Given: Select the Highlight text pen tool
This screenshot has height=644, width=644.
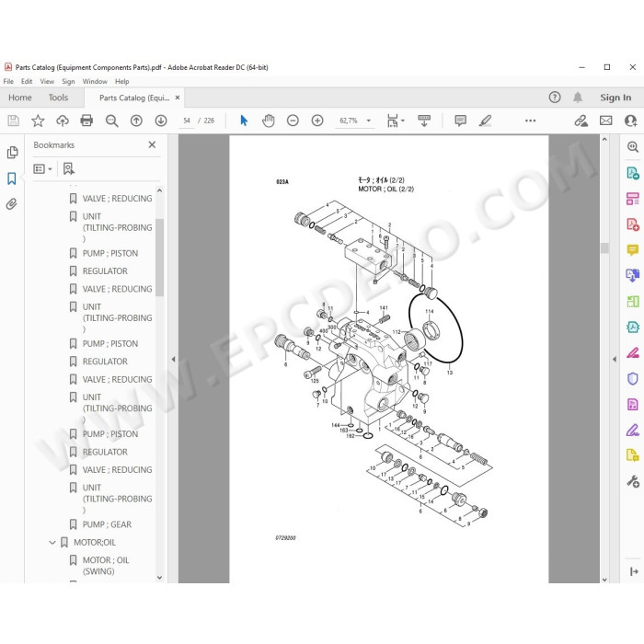Looking at the screenshot, I should pos(486,121).
